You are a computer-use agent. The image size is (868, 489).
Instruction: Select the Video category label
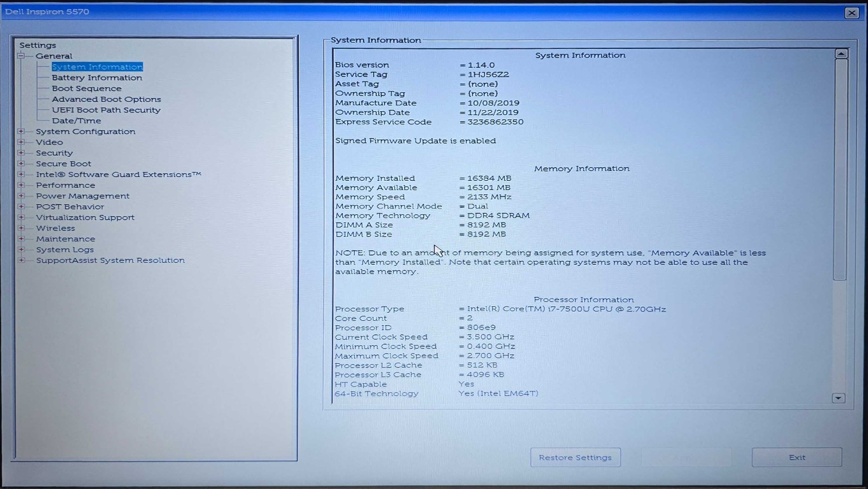click(49, 142)
